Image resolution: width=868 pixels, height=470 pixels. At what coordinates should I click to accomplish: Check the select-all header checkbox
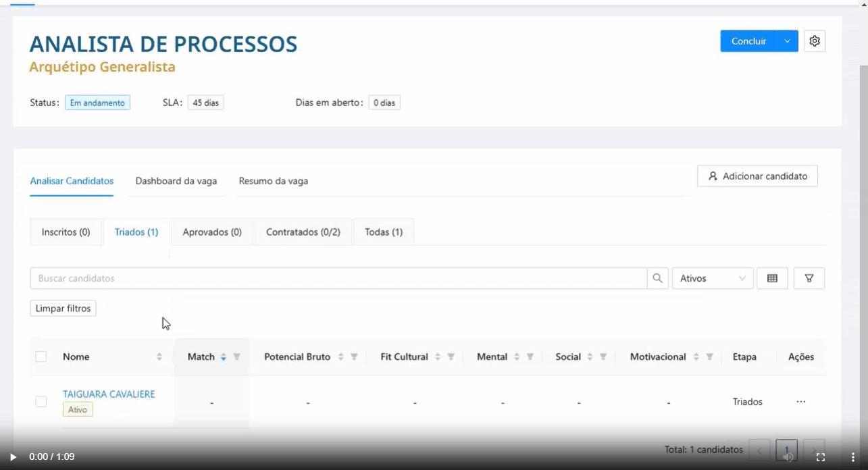(x=41, y=357)
